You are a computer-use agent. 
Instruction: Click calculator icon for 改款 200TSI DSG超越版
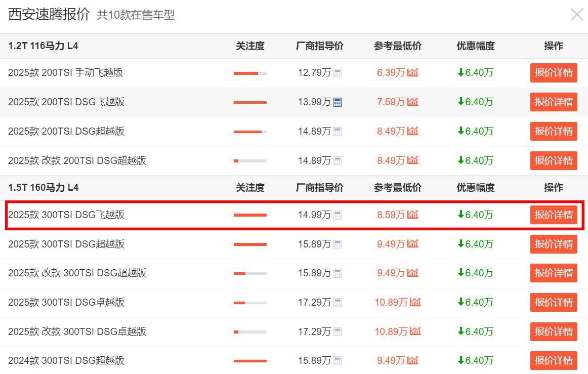coord(338,161)
